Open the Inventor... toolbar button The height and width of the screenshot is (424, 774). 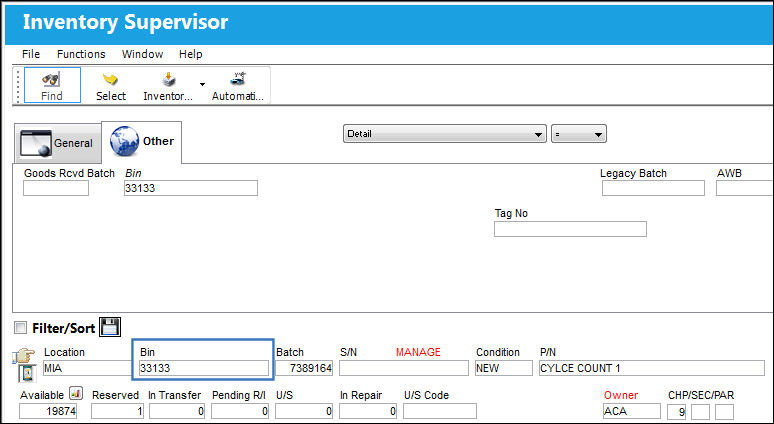pyautogui.click(x=168, y=85)
